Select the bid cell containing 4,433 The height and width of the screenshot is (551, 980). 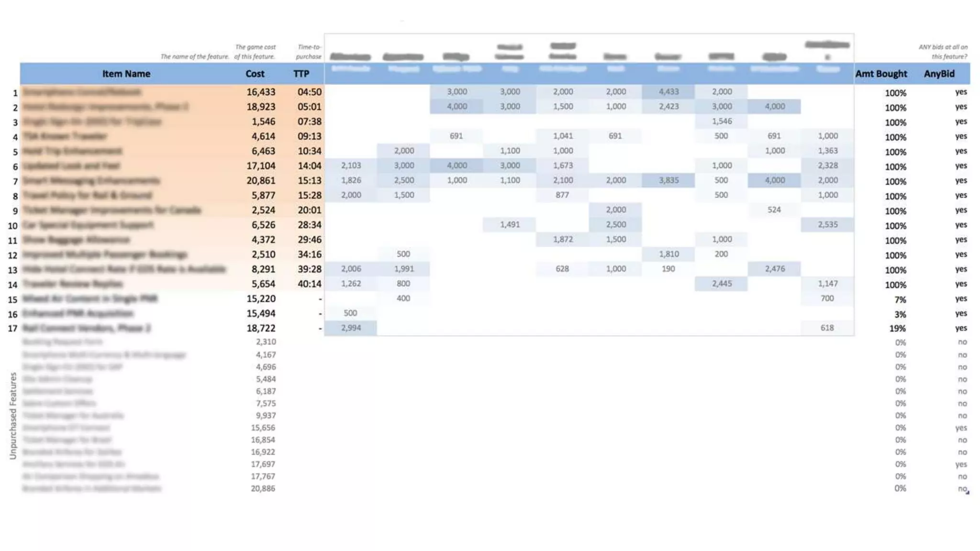pos(668,92)
